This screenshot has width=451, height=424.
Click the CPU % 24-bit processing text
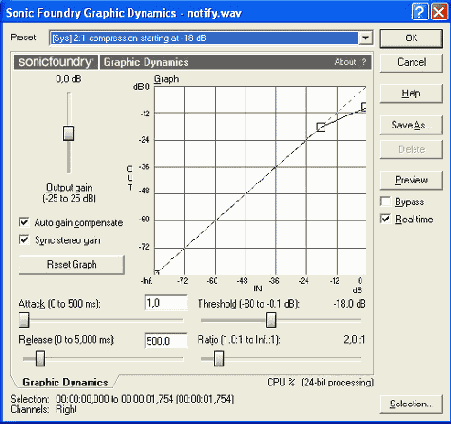tap(320, 382)
